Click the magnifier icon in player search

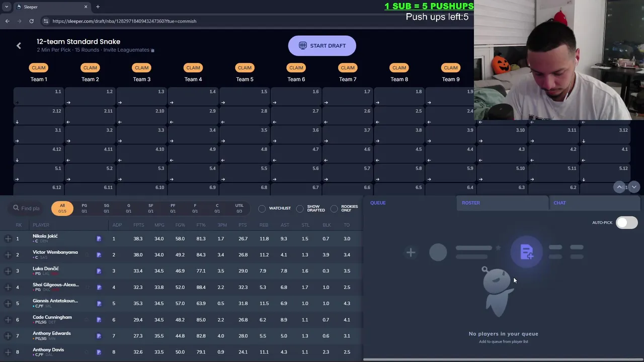[16, 208]
